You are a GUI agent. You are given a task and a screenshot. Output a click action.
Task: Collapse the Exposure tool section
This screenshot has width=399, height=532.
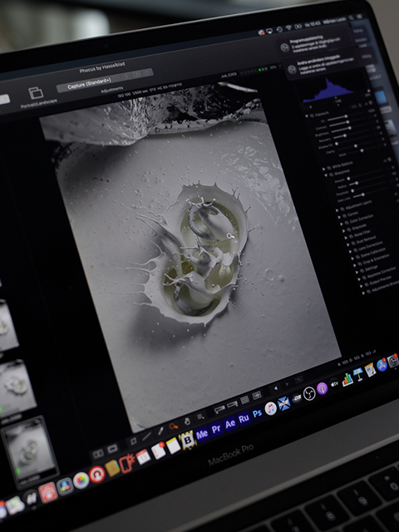coord(307,116)
